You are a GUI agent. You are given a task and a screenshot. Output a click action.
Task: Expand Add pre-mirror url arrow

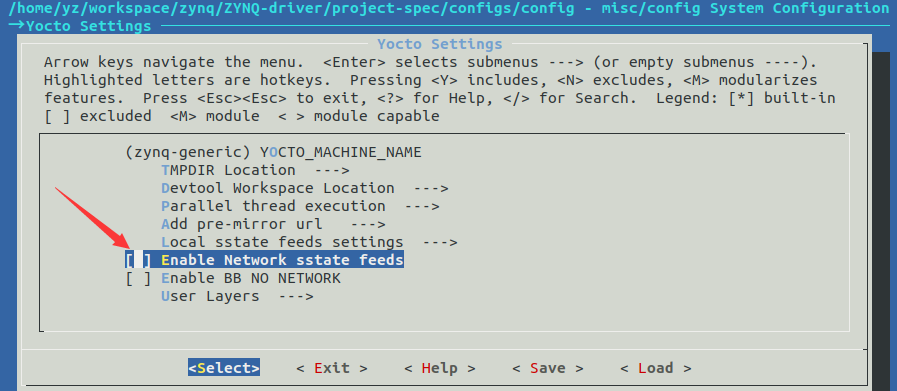368,224
